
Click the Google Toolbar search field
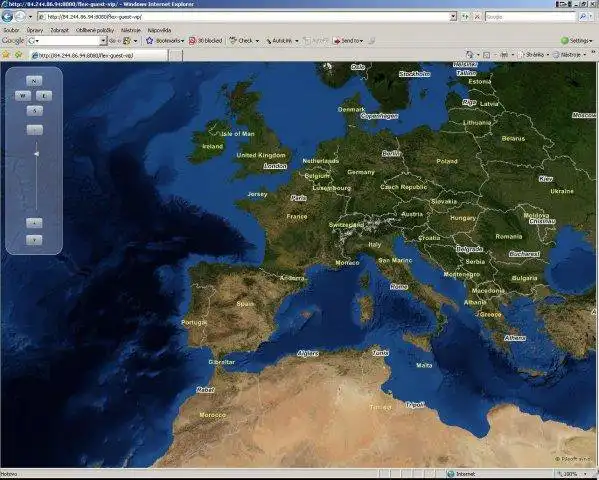click(63, 41)
